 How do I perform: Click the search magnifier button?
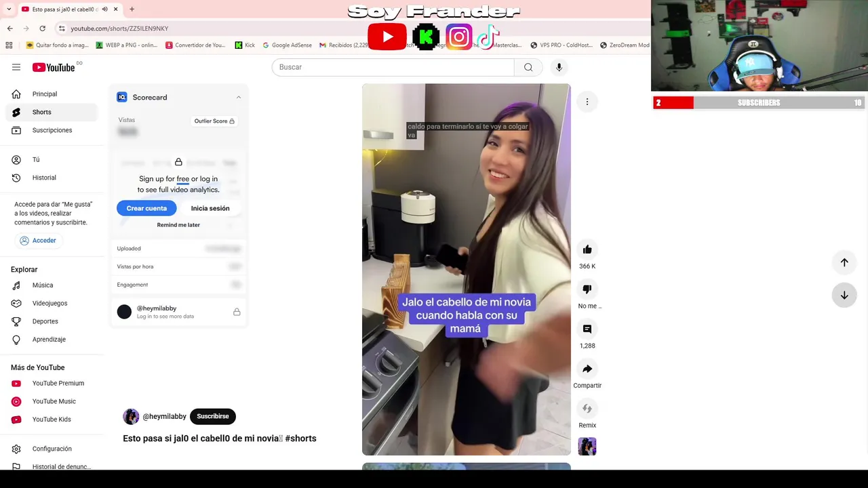click(x=528, y=67)
